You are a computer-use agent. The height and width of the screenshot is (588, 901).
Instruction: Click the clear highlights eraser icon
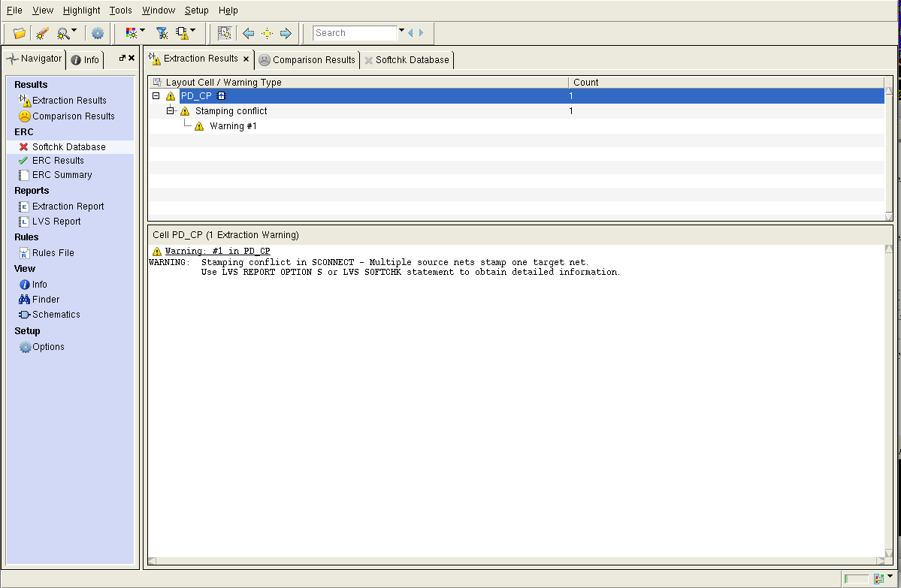42,33
